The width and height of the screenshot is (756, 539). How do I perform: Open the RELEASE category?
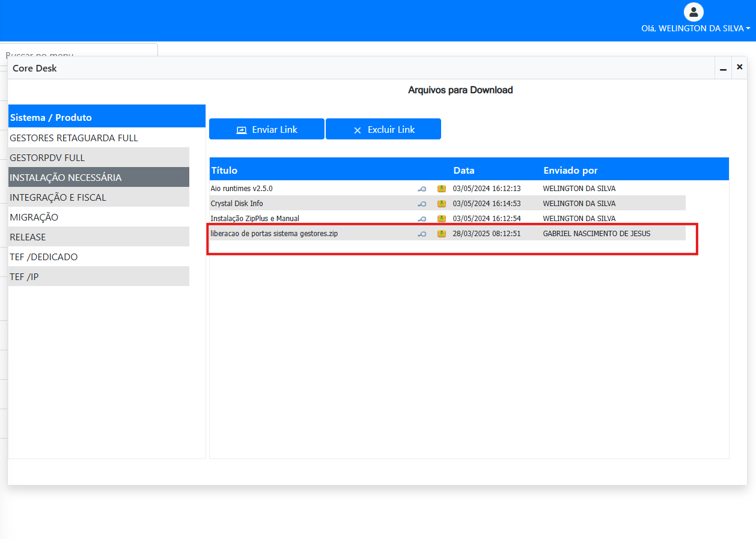coord(28,237)
